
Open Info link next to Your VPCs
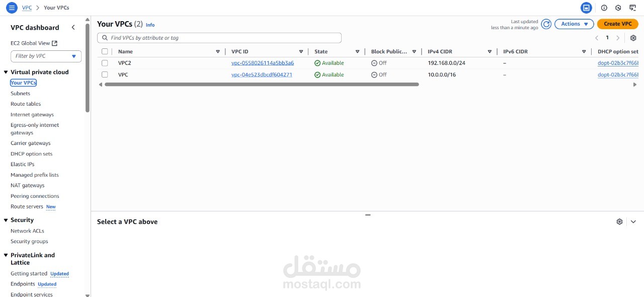pyautogui.click(x=150, y=25)
